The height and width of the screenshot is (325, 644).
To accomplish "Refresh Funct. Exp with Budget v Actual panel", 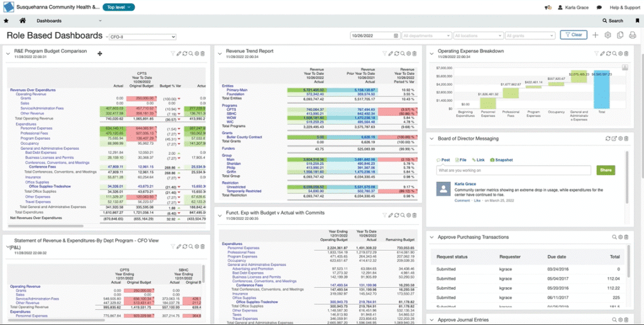I will 397,215.
